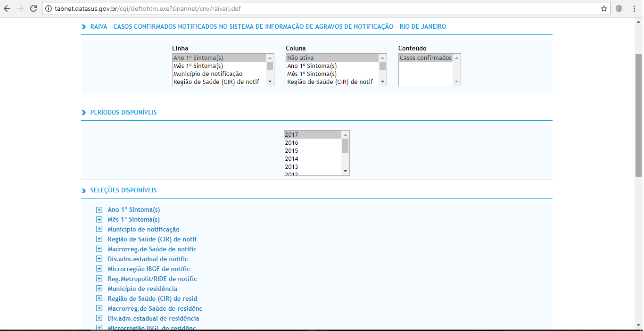Viewport: 644px width, 331px height.
Task: Reload the page with the refresh icon
Action: point(33,8)
